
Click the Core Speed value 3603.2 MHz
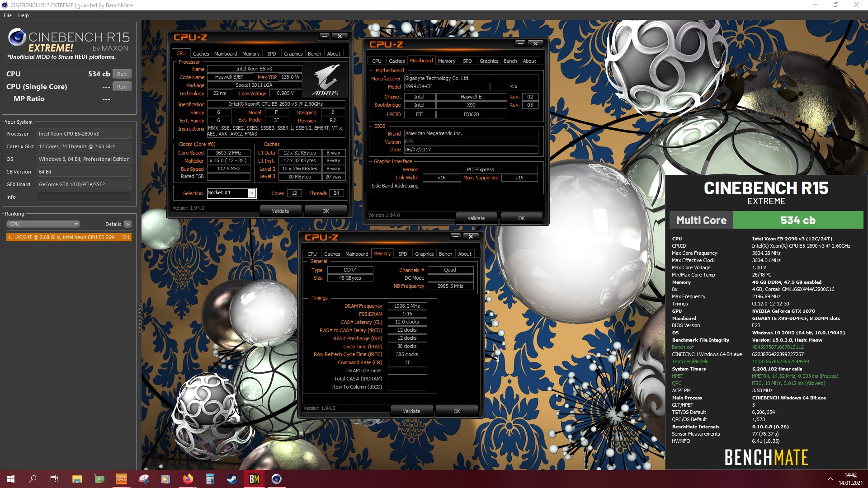(228, 153)
